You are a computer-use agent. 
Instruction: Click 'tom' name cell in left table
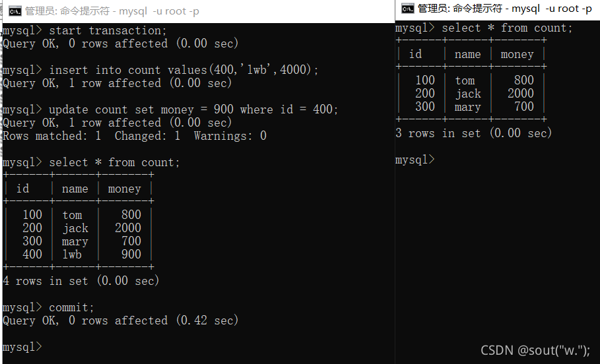click(72, 215)
